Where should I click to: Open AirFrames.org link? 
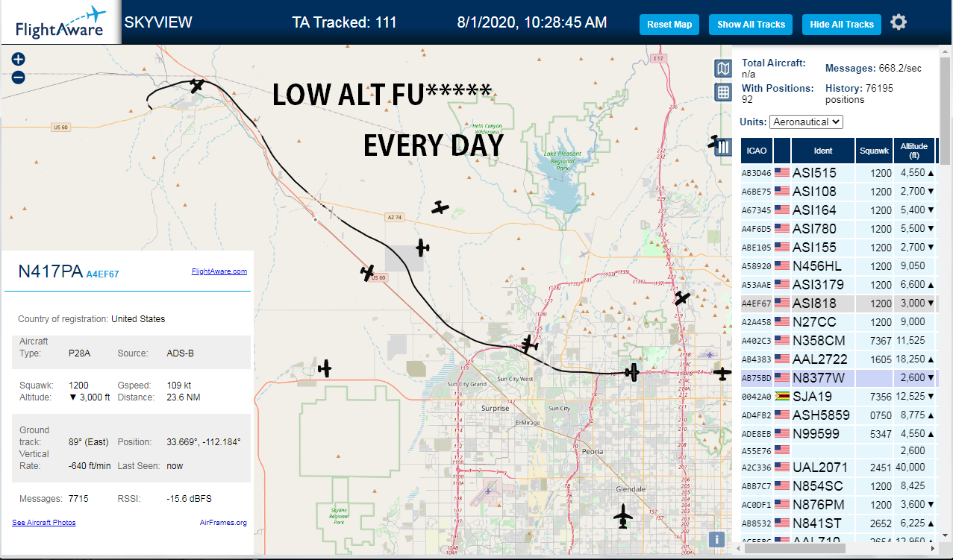point(223,523)
